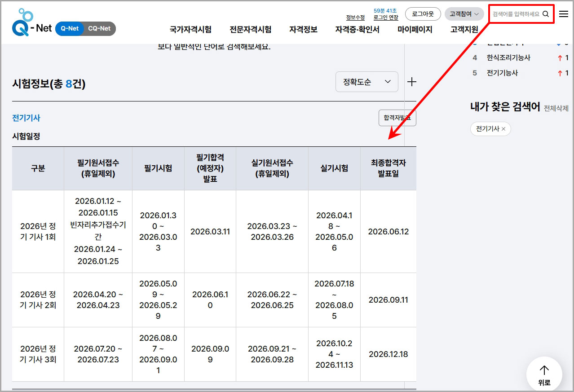Select Q-Net in the site switcher
The image size is (574, 392).
(70, 29)
